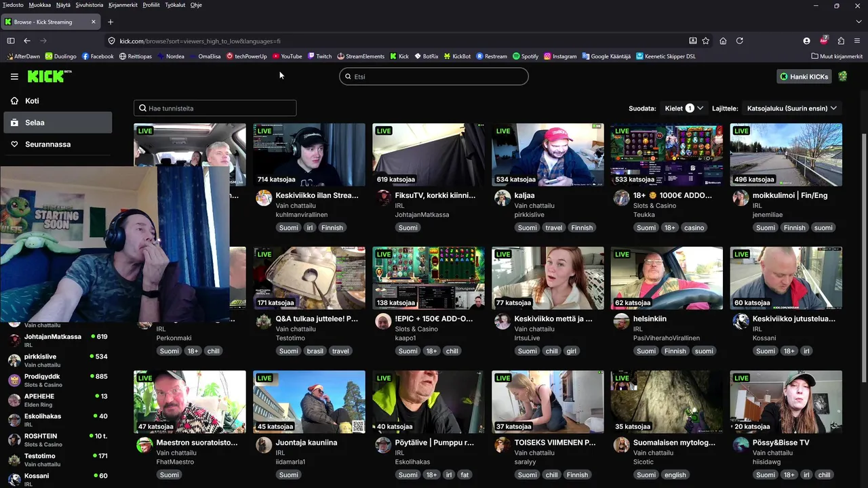Open the Instagram bookmark
This screenshot has height=488, width=868.
[560, 56]
